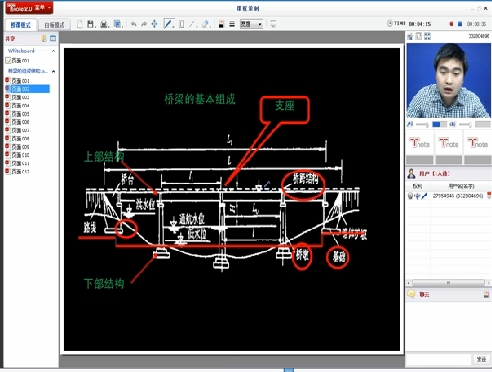Viewport: 492px width, 372px height.
Task: Click the red record button
Action: coord(451,24)
